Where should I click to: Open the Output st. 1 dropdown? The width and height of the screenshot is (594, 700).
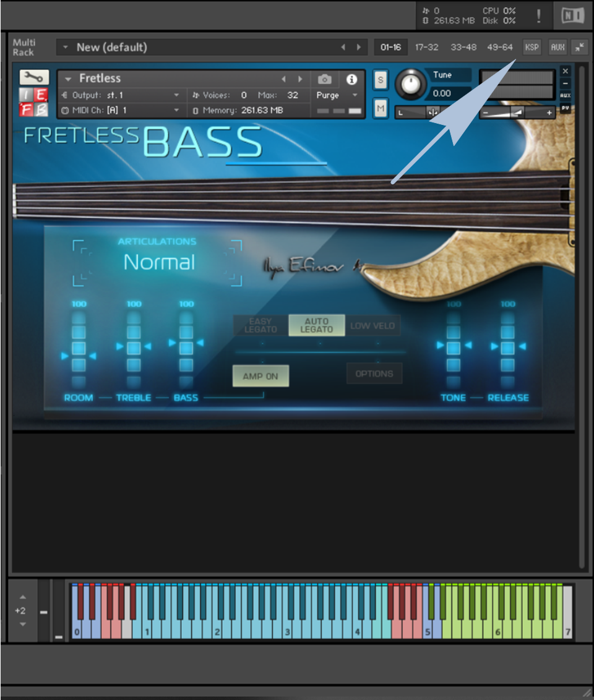(x=176, y=95)
